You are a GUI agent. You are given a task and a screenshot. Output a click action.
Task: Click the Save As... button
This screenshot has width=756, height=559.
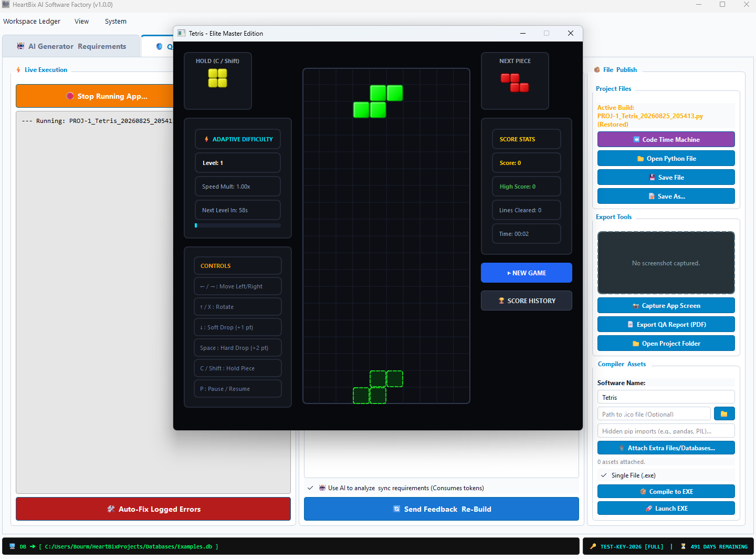click(x=666, y=196)
